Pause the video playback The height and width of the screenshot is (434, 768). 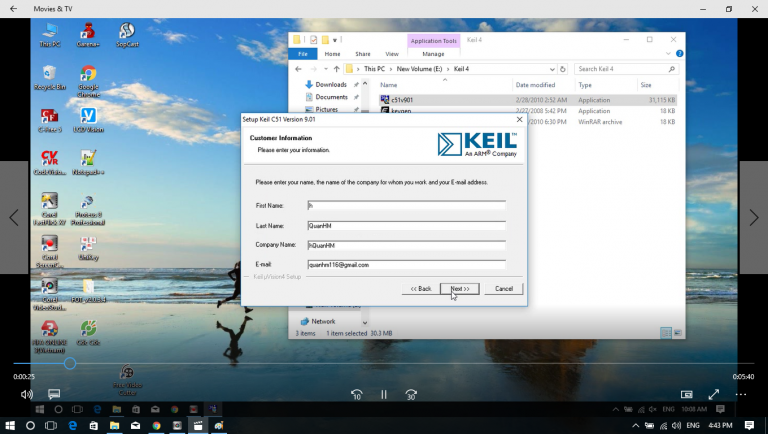point(384,395)
